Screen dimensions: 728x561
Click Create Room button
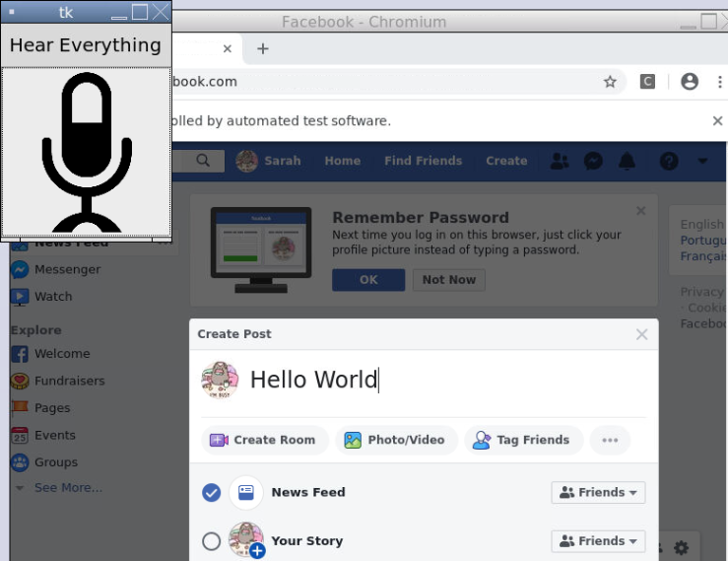coord(265,440)
